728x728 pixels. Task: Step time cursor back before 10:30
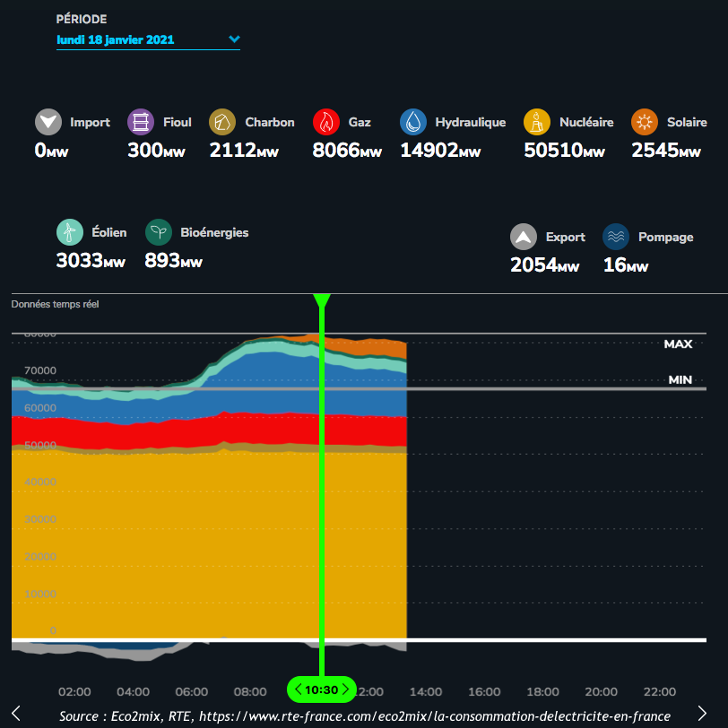click(298, 689)
